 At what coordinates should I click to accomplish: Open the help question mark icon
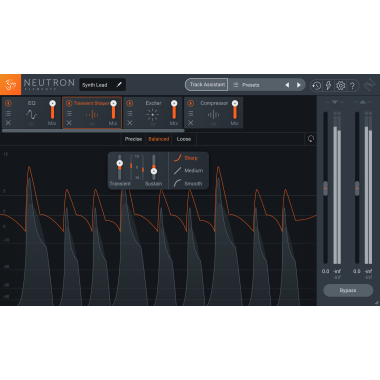coord(352,86)
